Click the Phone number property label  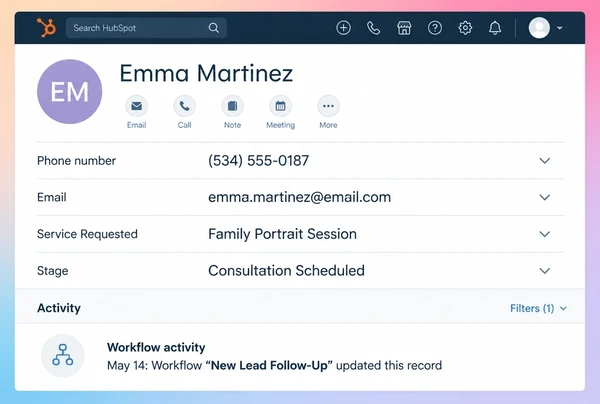coord(76,161)
